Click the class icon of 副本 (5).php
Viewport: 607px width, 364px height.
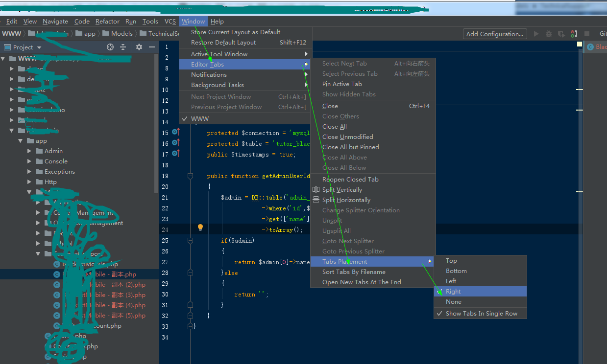pos(57,316)
